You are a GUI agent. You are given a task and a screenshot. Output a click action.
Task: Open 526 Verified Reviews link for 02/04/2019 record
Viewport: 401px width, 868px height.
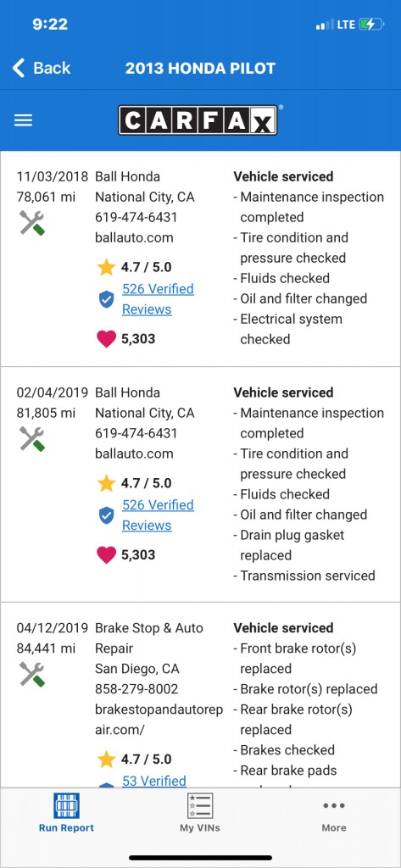[x=158, y=515]
